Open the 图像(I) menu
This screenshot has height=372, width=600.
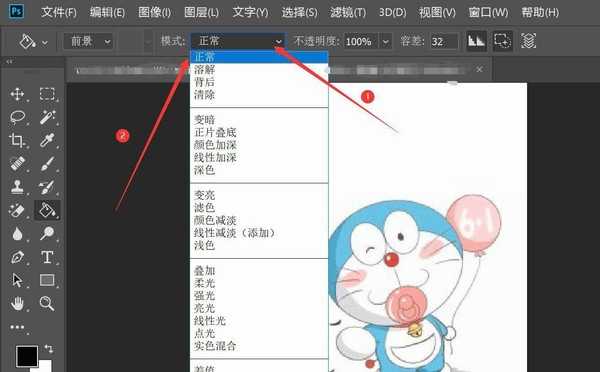pos(155,12)
